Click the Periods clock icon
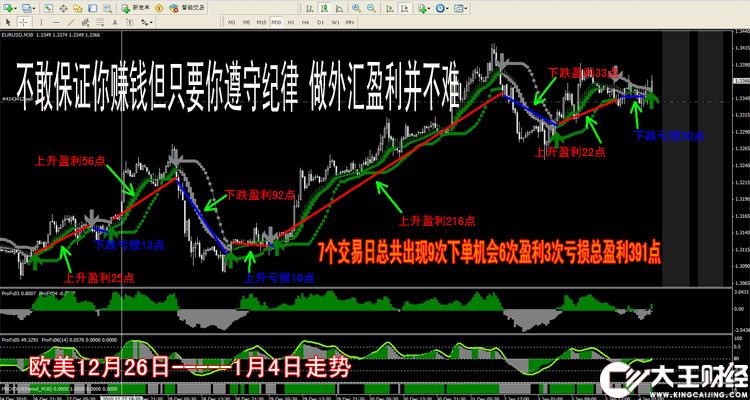 pos(440,8)
